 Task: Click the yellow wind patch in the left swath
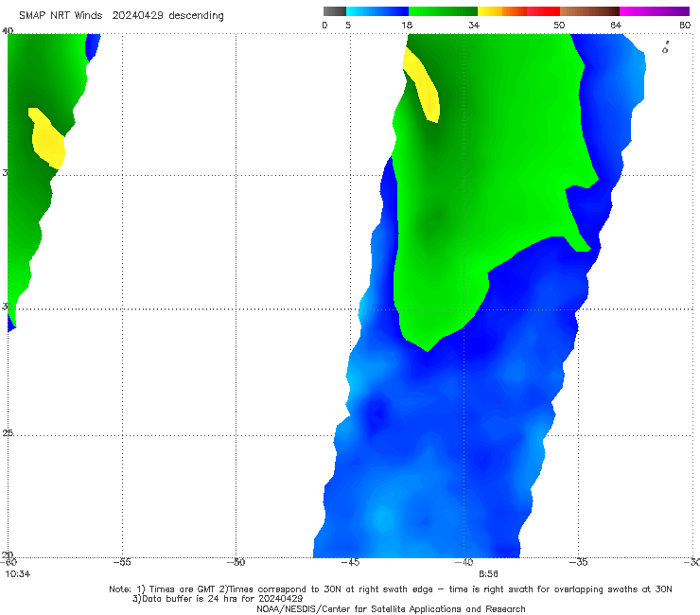[x=47, y=138]
